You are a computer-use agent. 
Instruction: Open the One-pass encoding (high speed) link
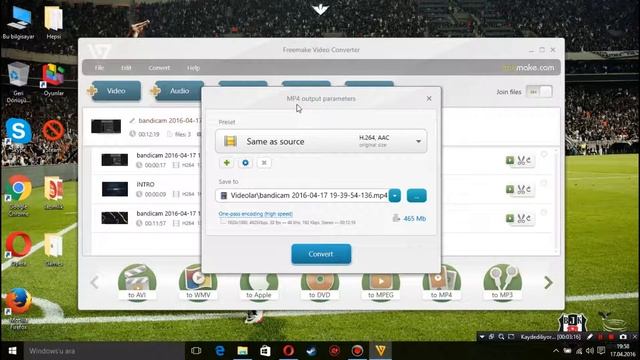(x=256, y=213)
